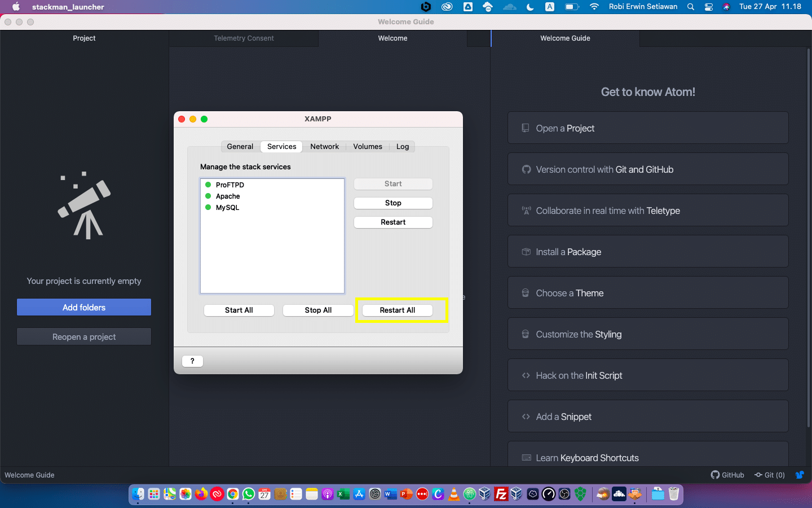Open Google Chrome in the Dock

(233, 494)
